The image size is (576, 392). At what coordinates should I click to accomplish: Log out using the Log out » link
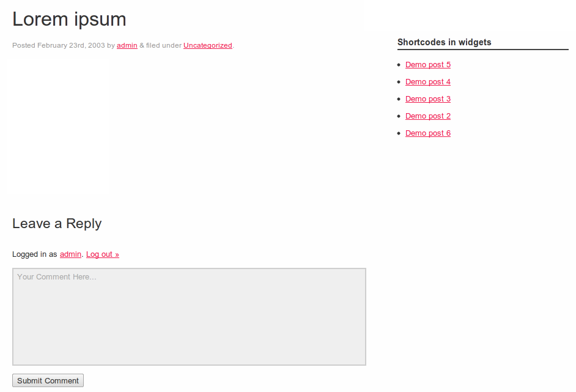click(x=103, y=254)
